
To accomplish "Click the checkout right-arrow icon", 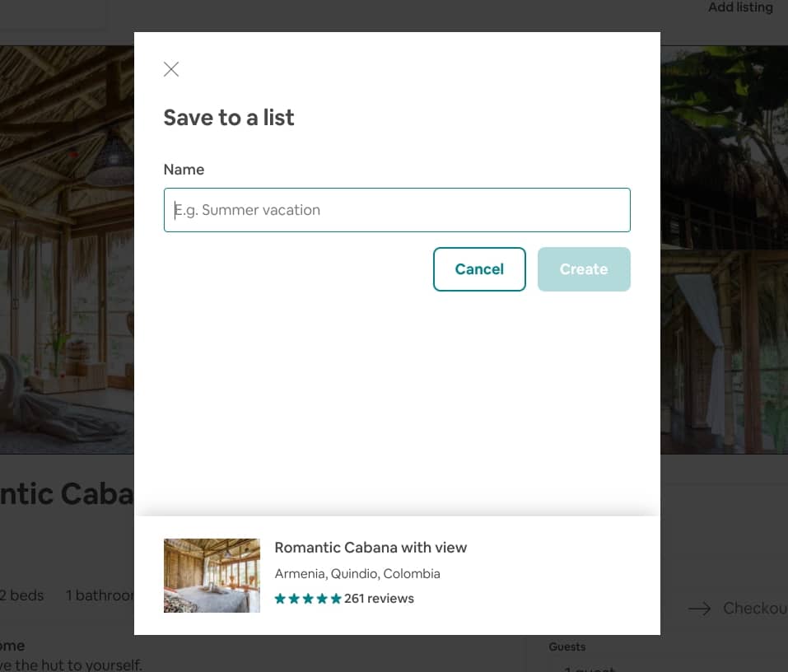I will 699,609.
